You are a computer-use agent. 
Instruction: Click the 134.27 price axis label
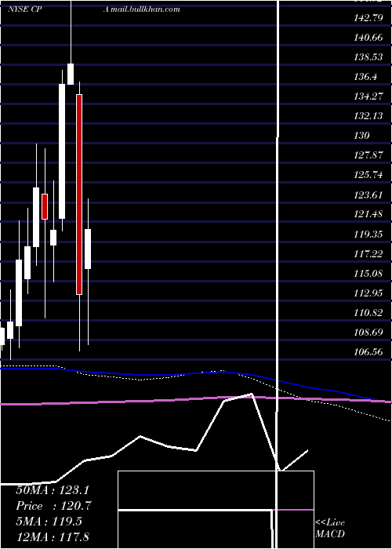(368, 96)
